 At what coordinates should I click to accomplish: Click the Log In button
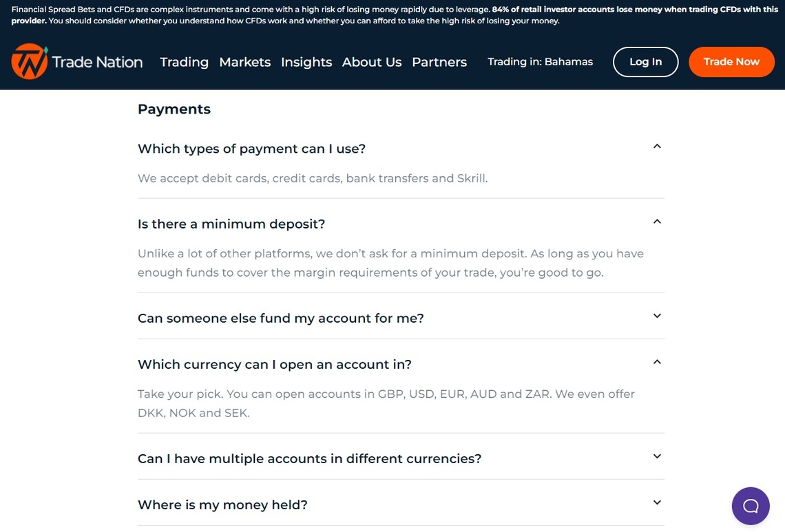point(645,61)
